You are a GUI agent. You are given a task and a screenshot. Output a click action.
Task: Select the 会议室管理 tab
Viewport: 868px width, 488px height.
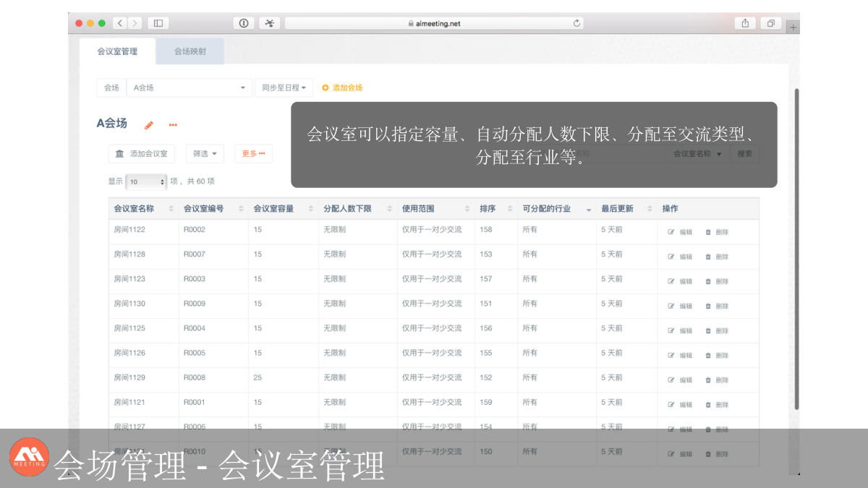pos(117,51)
